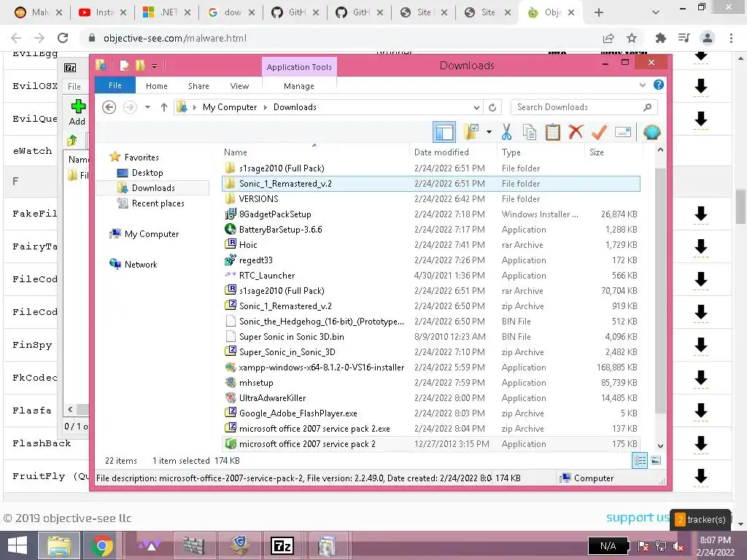Click the Copy icon in toolbar
Screen dimensions: 747x560
click(x=530, y=132)
